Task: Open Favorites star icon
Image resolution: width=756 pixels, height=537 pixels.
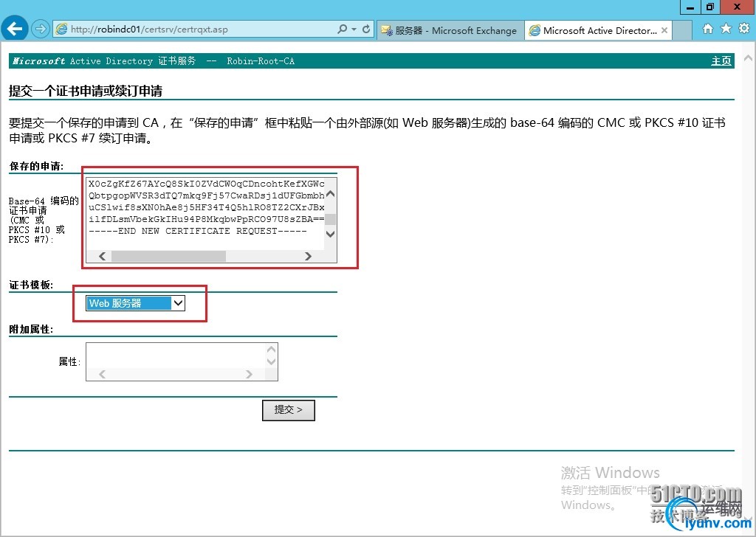Action: click(726, 29)
